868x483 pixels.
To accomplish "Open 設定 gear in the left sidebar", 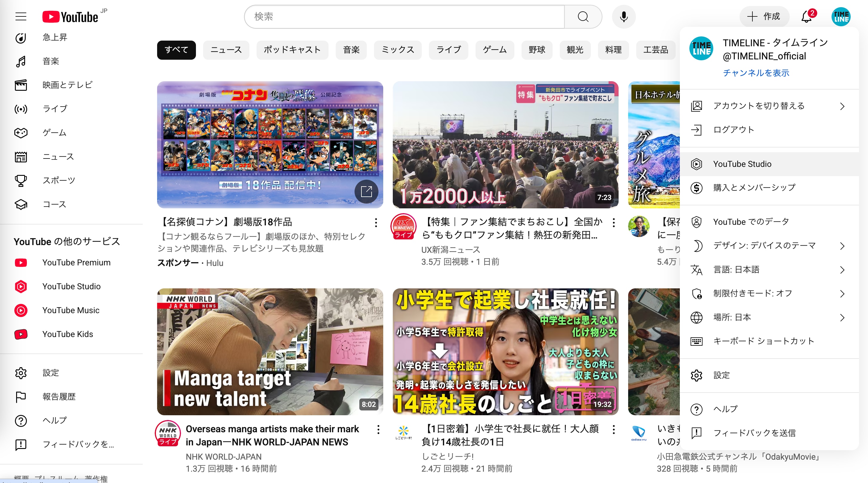I will tap(71, 373).
